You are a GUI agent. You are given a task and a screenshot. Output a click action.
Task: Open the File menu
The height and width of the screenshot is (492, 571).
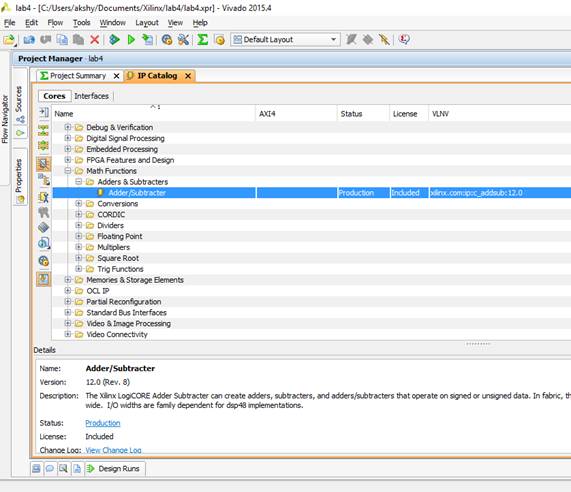[9, 23]
